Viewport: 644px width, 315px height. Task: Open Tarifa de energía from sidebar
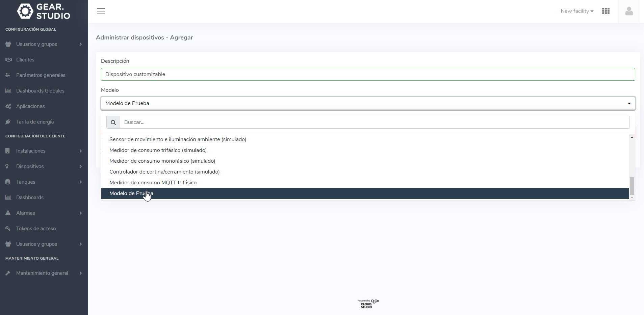point(35,122)
